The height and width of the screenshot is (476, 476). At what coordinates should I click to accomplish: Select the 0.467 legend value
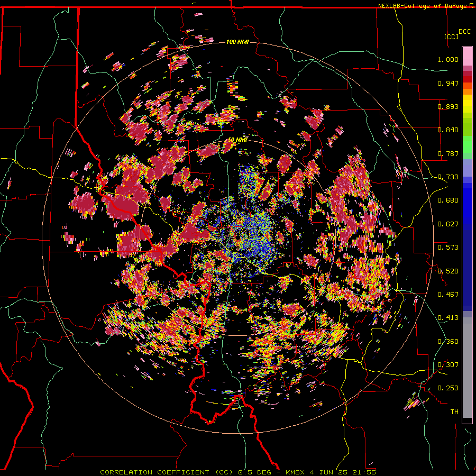pos(448,295)
